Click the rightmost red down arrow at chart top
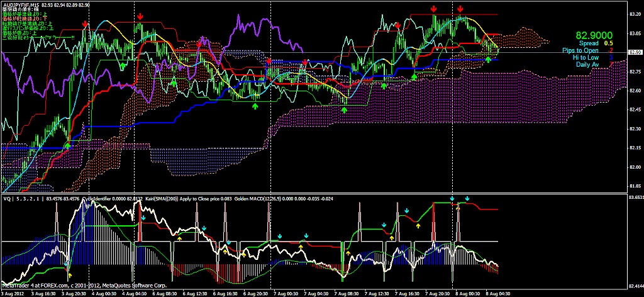Screen dimensions: 644x297 tap(461, 9)
